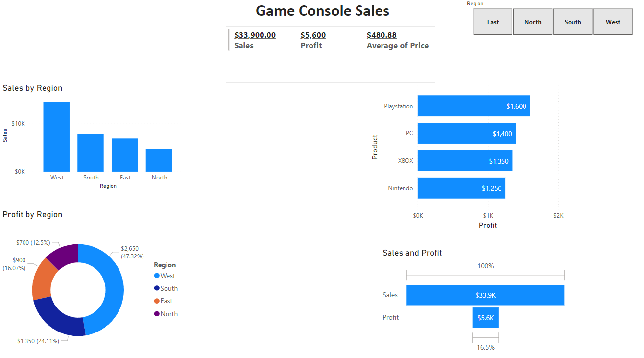Select the East region slicer button
Viewport: 644px width, 358px height.
[492, 22]
